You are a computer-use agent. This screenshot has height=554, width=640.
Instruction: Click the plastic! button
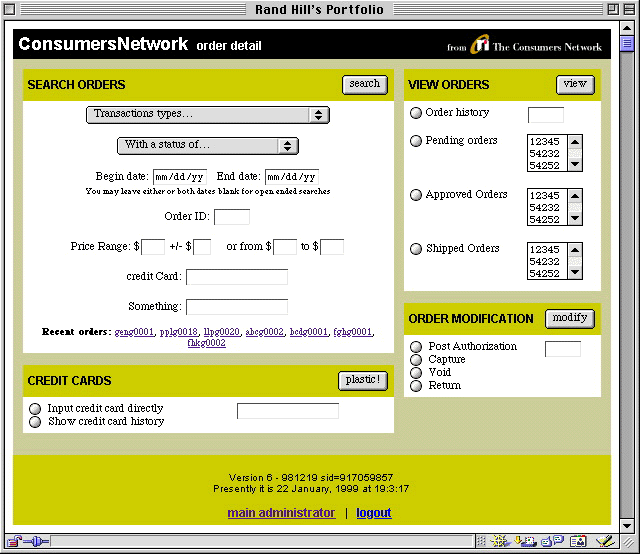pos(362,380)
